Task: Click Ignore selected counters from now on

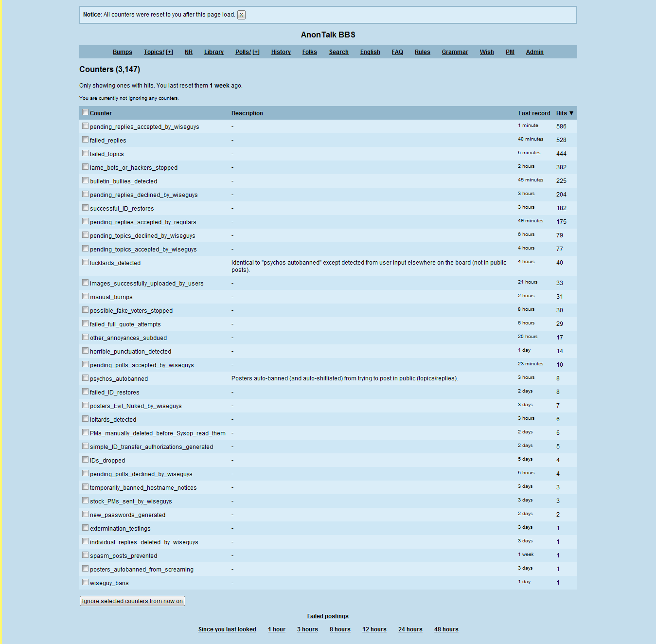Action: coord(132,601)
